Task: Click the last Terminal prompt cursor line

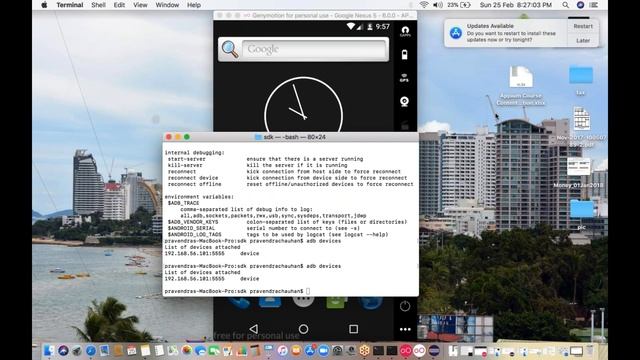Action: tap(237, 291)
